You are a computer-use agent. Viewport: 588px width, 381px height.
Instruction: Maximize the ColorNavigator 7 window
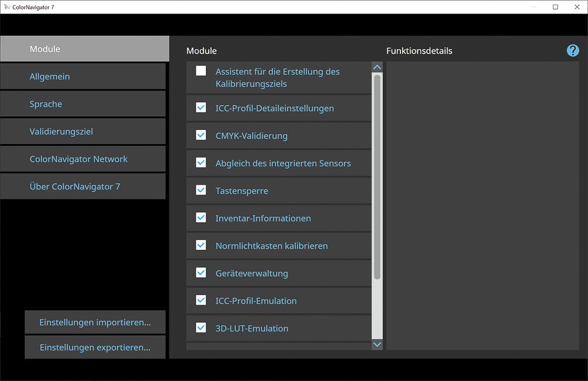tap(556, 6)
